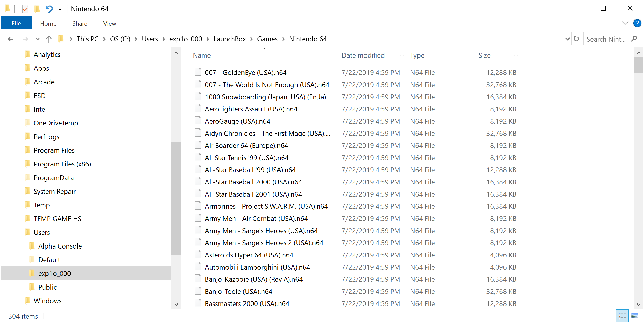
Task: Open the Recent locations dropdown
Action: click(x=38, y=39)
